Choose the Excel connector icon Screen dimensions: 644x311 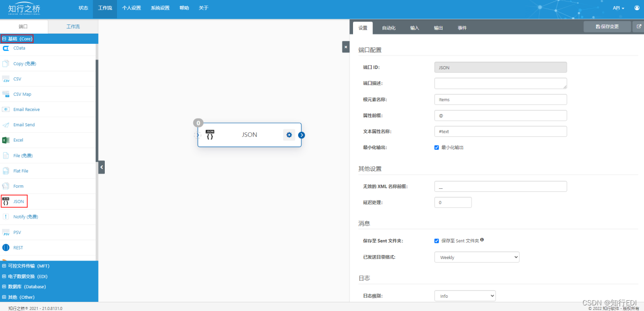(6, 140)
